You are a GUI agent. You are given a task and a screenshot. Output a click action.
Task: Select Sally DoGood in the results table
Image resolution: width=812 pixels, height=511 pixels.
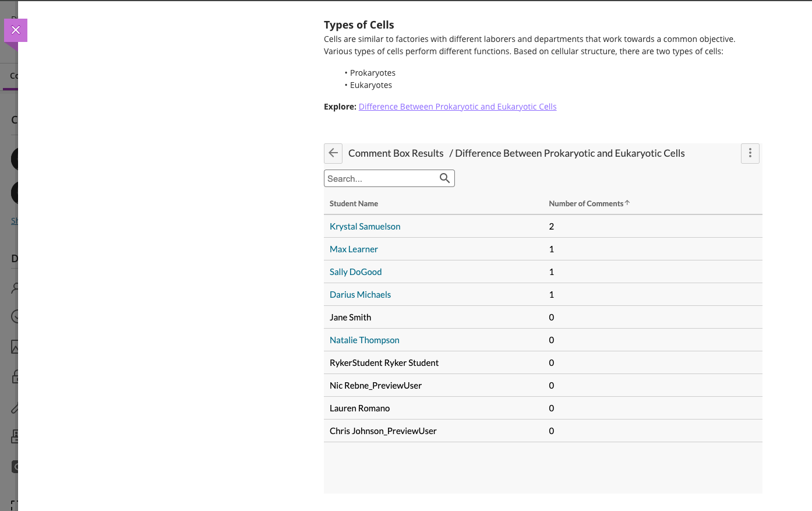[x=355, y=272]
